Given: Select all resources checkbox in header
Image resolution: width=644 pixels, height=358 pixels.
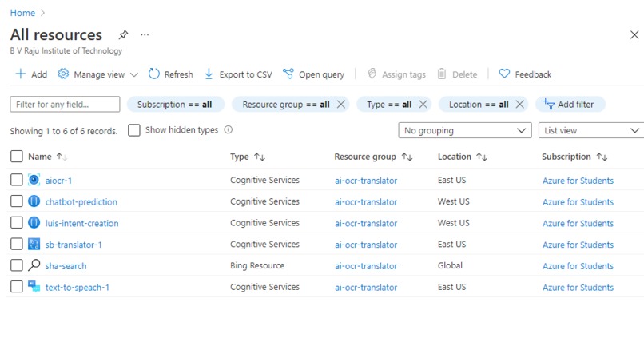Looking at the screenshot, I should coord(17,157).
